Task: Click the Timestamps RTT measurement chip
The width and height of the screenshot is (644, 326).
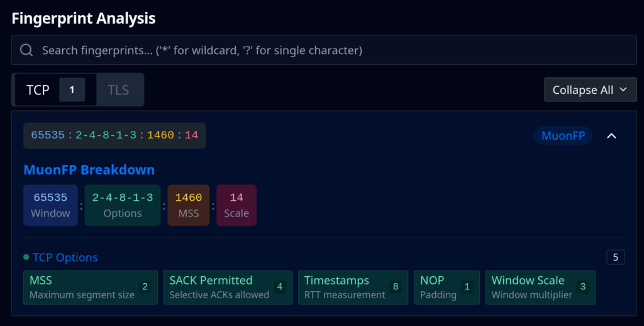Action: pos(352,287)
